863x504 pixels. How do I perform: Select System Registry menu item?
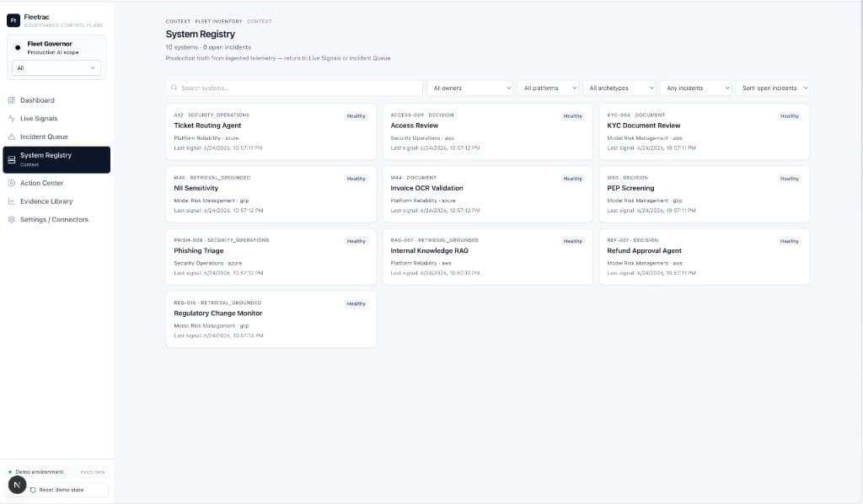pyautogui.click(x=56, y=159)
